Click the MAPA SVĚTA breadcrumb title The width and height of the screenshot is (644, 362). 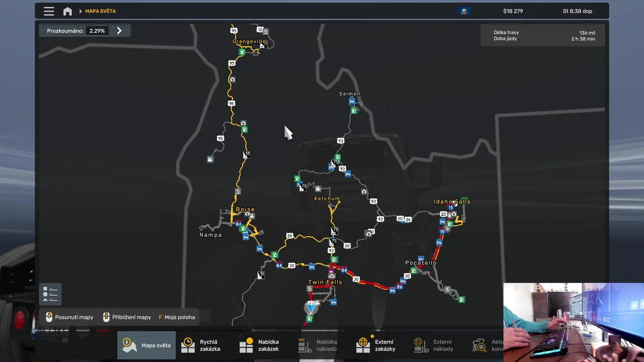(x=100, y=11)
